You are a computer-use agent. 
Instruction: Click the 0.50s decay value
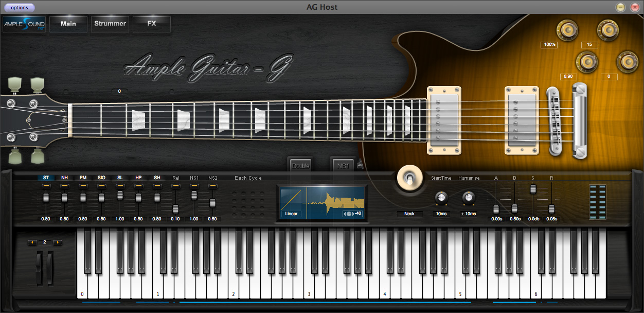click(514, 219)
